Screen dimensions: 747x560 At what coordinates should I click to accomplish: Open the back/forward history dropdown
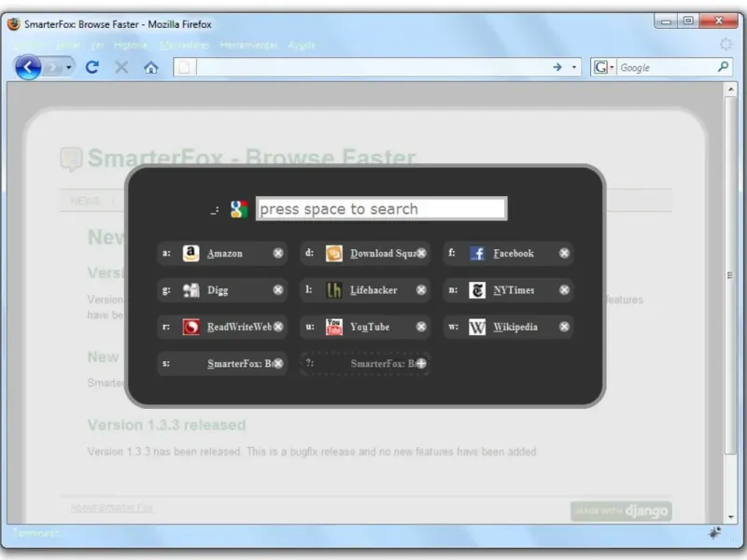69,67
